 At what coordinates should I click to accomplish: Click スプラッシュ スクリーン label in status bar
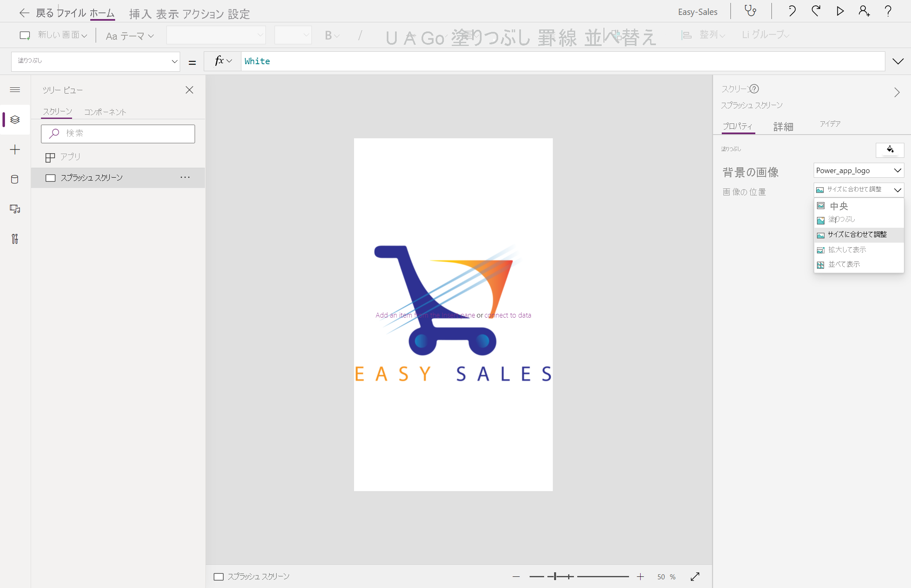pyautogui.click(x=258, y=576)
